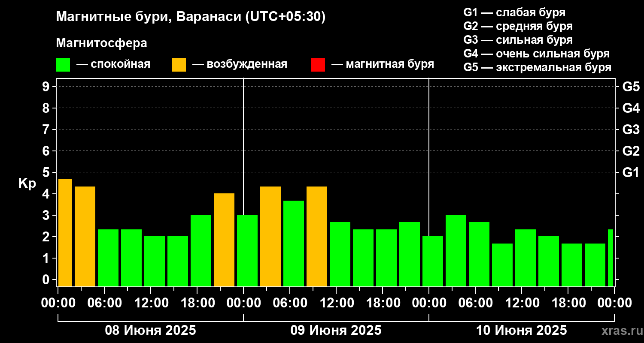Image resolution: width=644 pixels, height=343 pixels.
Task: Click the orange bar before midnight on 08 Июня
Action: 224,240
